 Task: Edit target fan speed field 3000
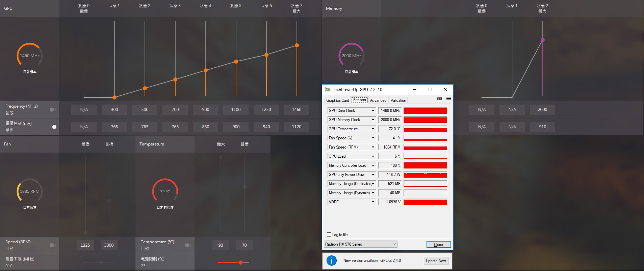(109, 245)
